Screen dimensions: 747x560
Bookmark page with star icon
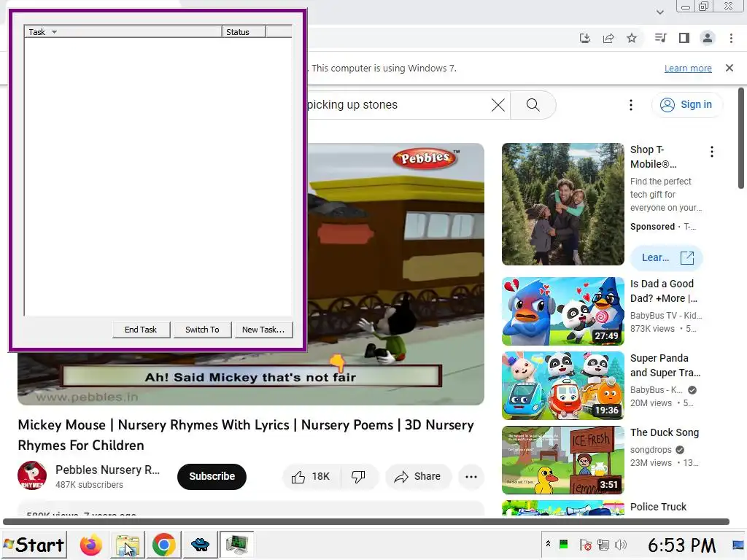click(x=632, y=38)
